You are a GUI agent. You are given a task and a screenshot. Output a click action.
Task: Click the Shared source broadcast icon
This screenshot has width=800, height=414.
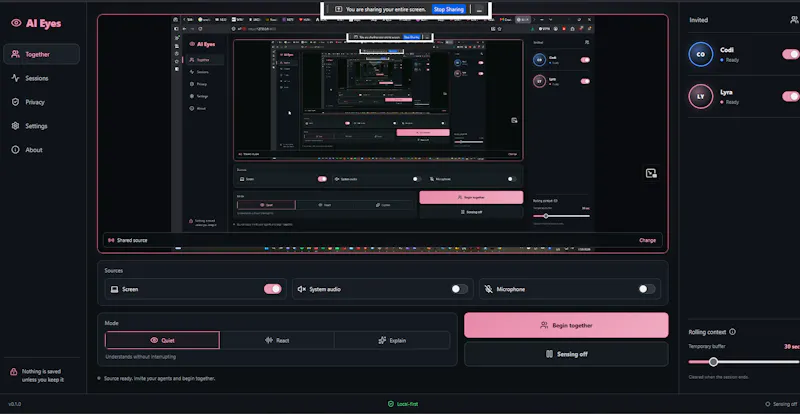pos(111,240)
